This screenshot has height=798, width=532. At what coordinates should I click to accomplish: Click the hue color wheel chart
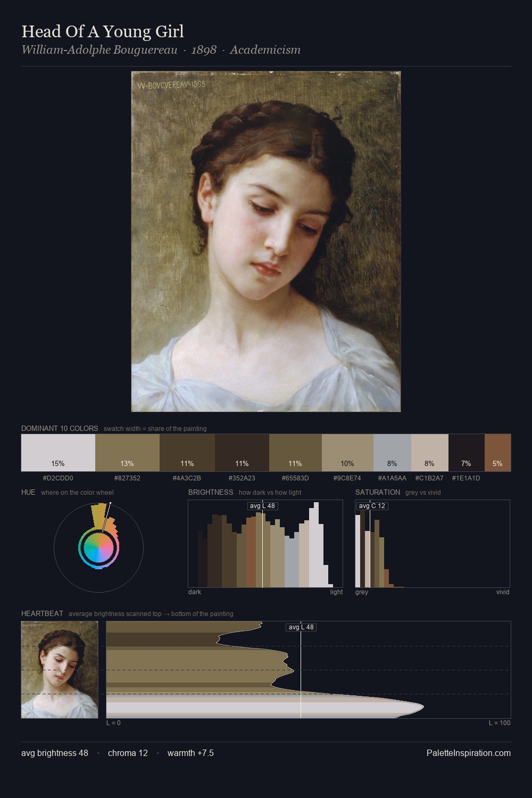(x=98, y=547)
